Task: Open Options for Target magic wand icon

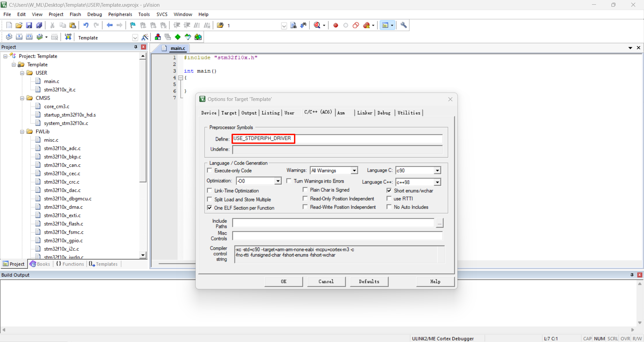Action: (145, 37)
